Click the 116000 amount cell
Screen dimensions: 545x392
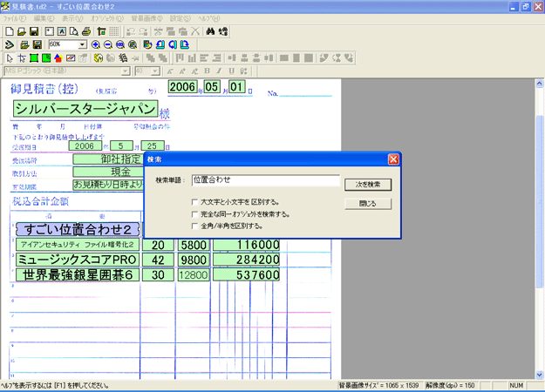pyautogui.click(x=247, y=245)
